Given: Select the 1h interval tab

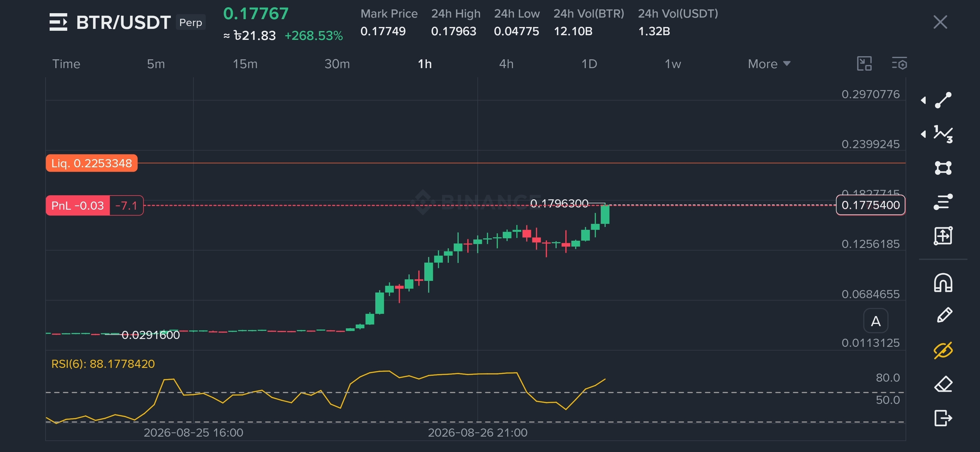Looking at the screenshot, I should pos(425,64).
